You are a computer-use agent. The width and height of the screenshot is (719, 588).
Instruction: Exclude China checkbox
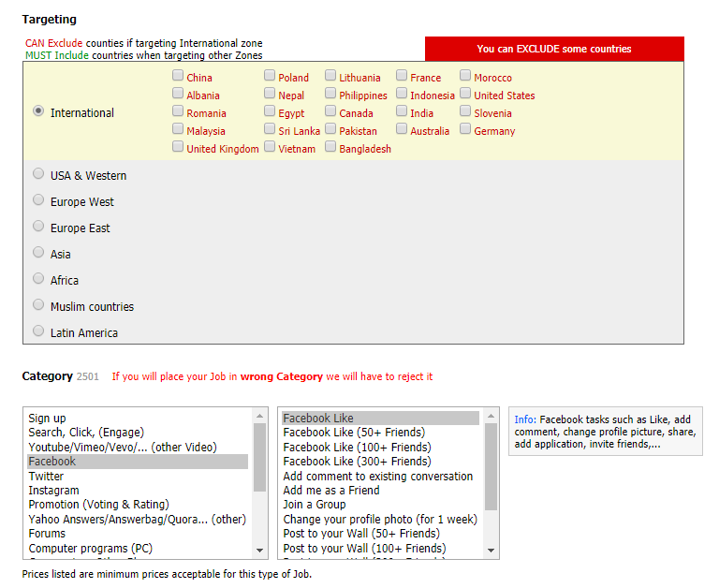pos(178,75)
